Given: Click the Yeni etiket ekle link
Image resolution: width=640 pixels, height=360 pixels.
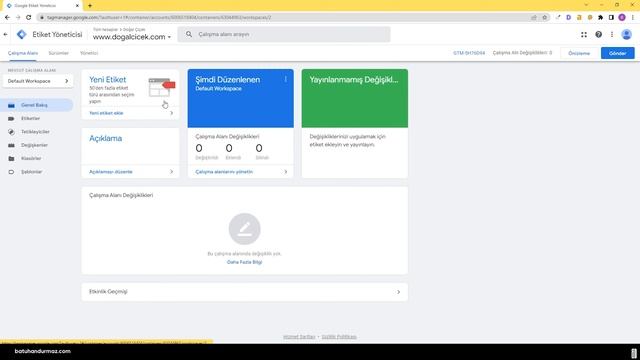Looking at the screenshot, I should click(x=106, y=113).
